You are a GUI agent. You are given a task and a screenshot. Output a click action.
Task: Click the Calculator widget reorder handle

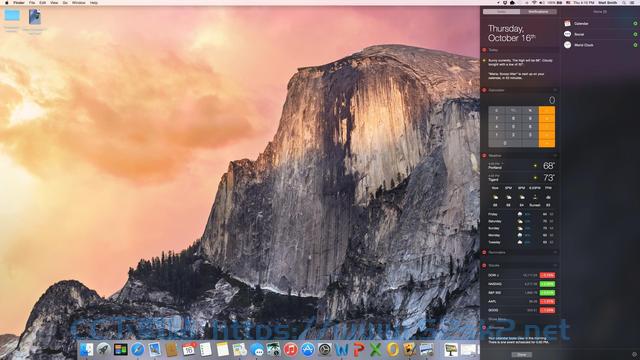coord(555,90)
